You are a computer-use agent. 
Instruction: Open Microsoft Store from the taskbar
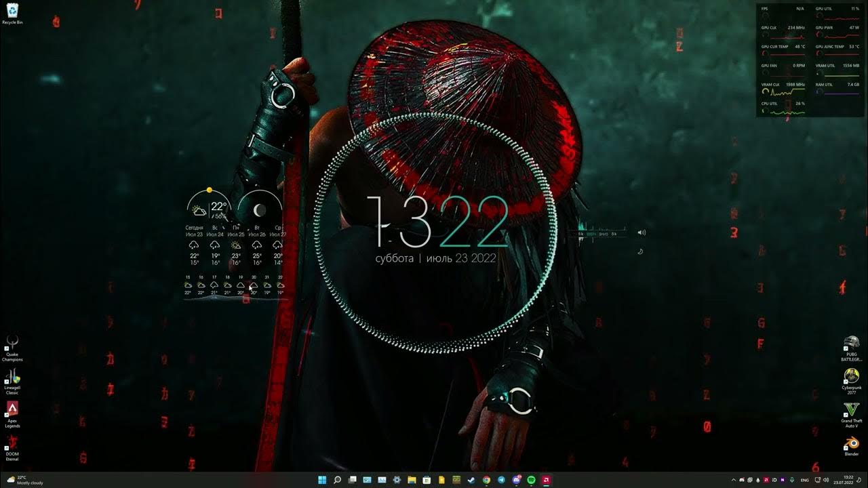tap(427, 480)
